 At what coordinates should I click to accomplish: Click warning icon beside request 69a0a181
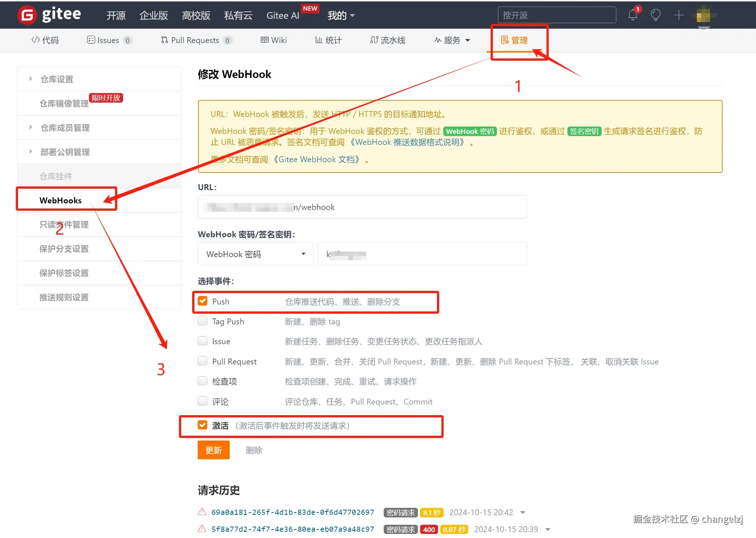point(202,512)
